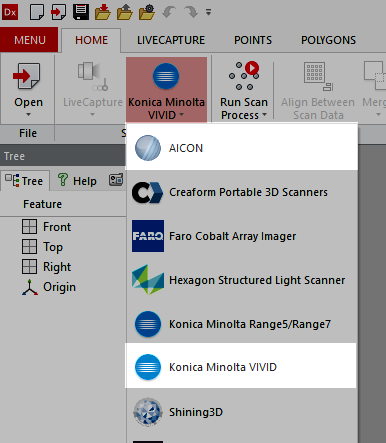The height and width of the screenshot is (443, 386).
Task: Expand the LiveCapture dropdown arrow
Action: coord(93,114)
